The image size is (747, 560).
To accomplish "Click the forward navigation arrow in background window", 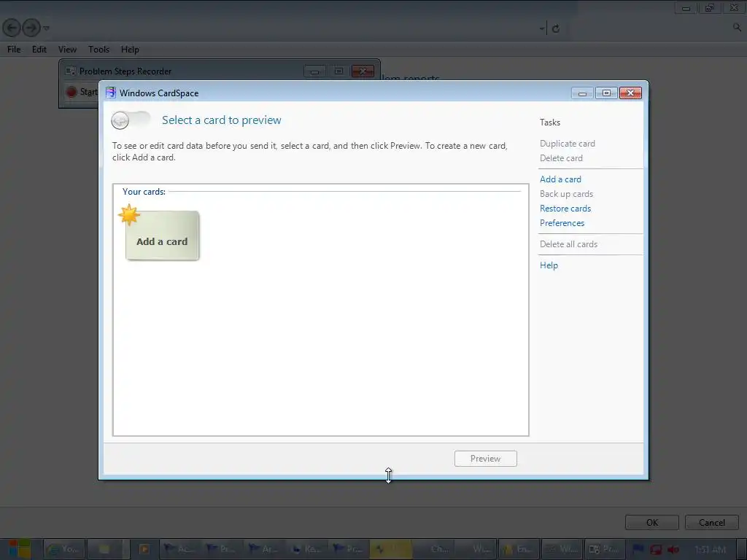I will pos(31,28).
